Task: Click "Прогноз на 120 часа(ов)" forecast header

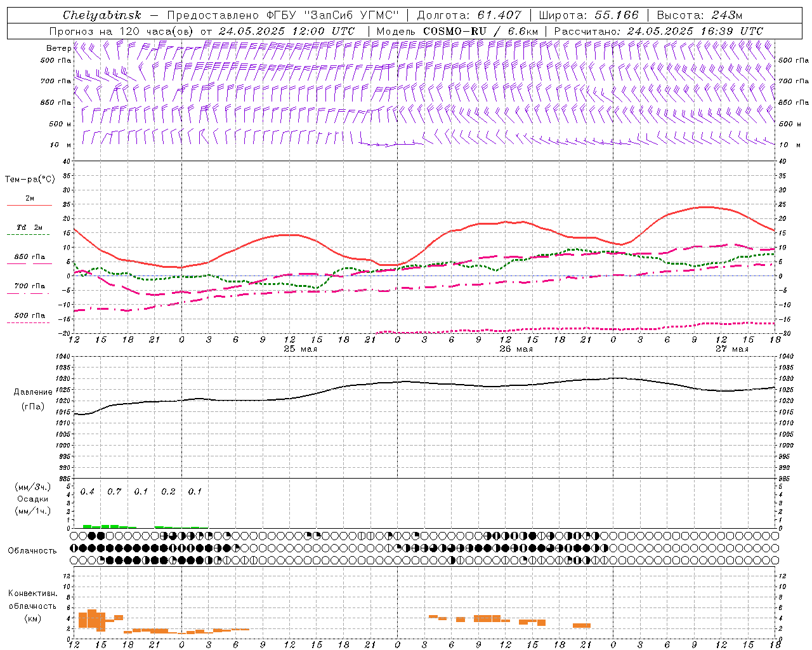Action: pos(122,31)
